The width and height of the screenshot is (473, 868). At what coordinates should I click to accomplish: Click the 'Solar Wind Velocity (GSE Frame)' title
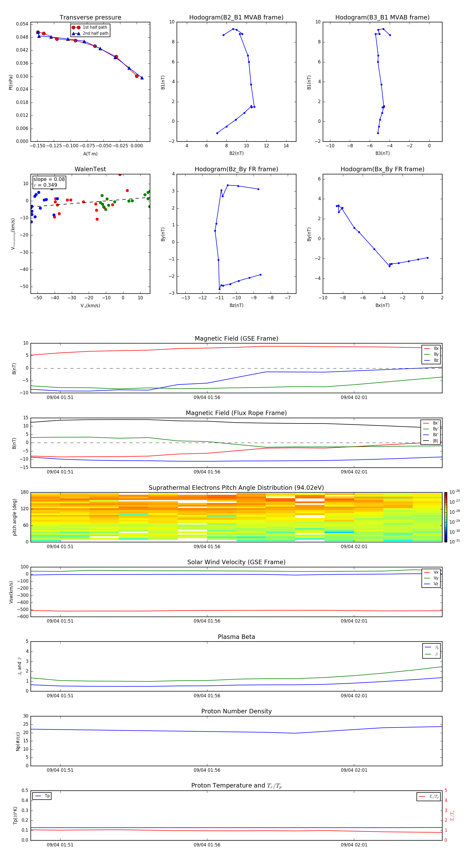236,562
